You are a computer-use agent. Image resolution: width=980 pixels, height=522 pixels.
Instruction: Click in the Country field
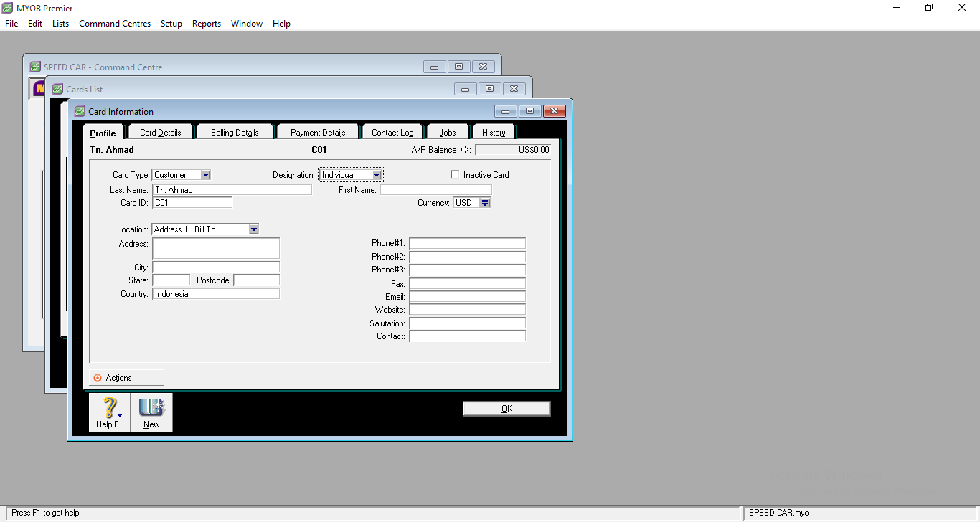point(216,293)
